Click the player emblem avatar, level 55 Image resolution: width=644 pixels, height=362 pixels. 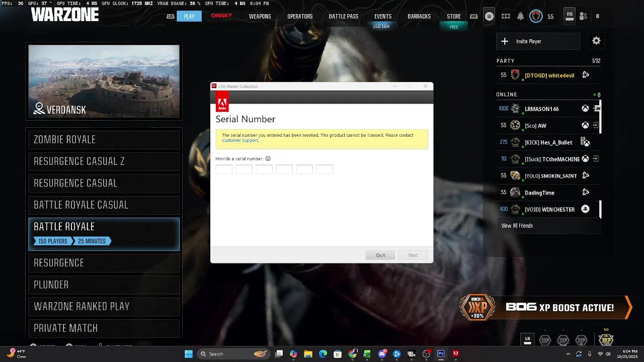(536, 17)
